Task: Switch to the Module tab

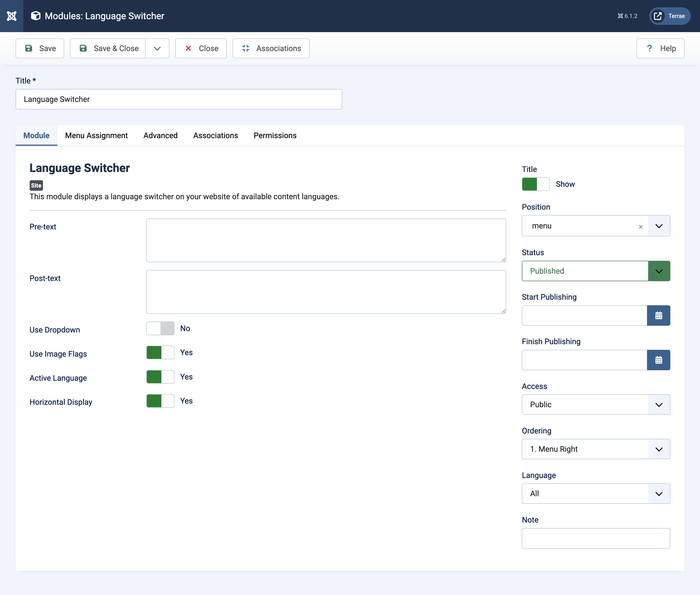Action: [x=36, y=135]
